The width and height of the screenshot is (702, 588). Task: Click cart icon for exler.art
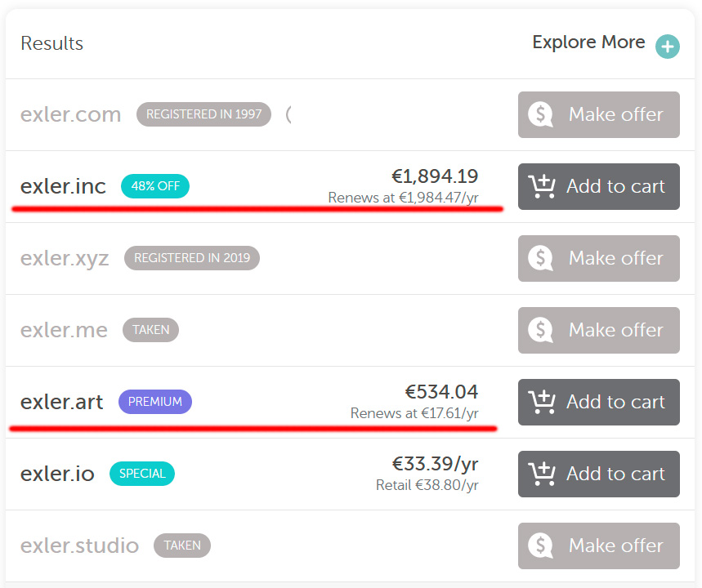coord(543,403)
